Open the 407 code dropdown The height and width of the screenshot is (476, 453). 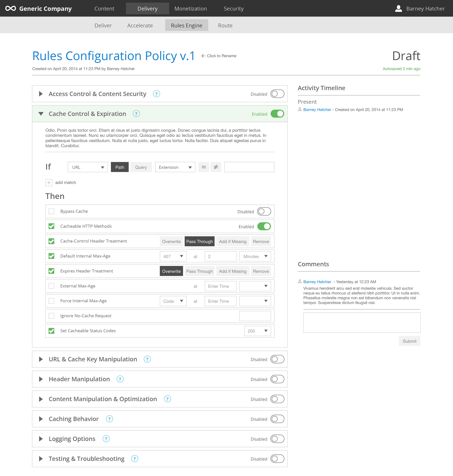173,256
